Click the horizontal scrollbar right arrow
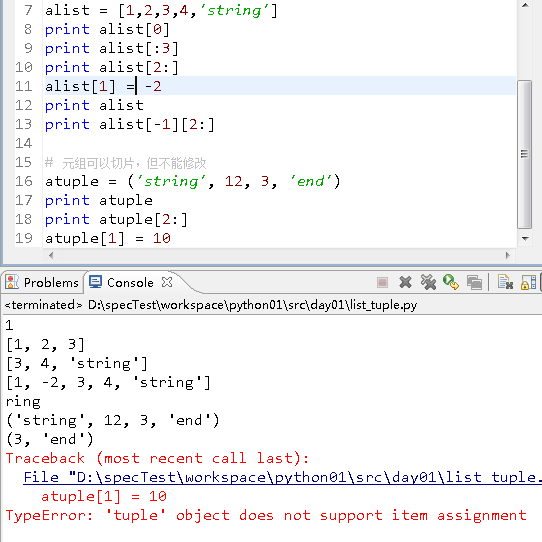The height and width of the screenshot is (542, 542). click(x=507, y=256)
